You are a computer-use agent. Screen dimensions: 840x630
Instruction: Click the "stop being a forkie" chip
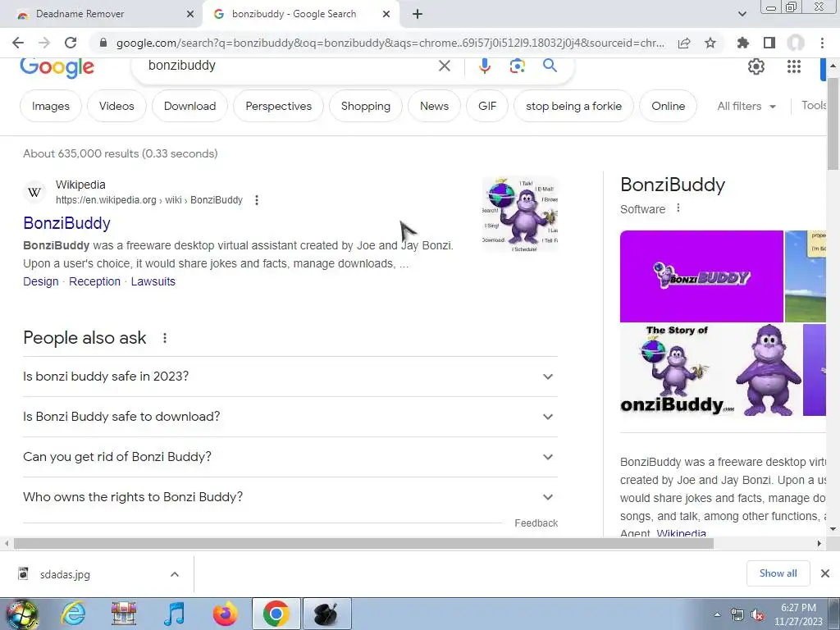(x=573, y=106)
